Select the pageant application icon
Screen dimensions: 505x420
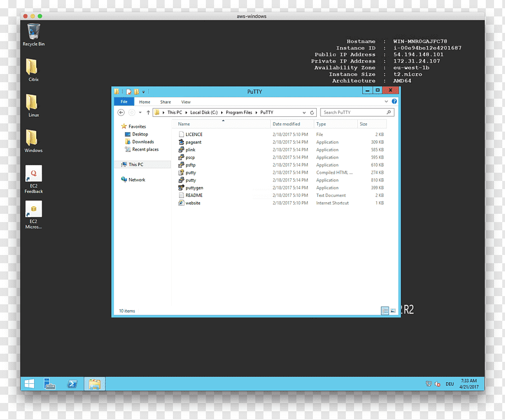[181, 142]
